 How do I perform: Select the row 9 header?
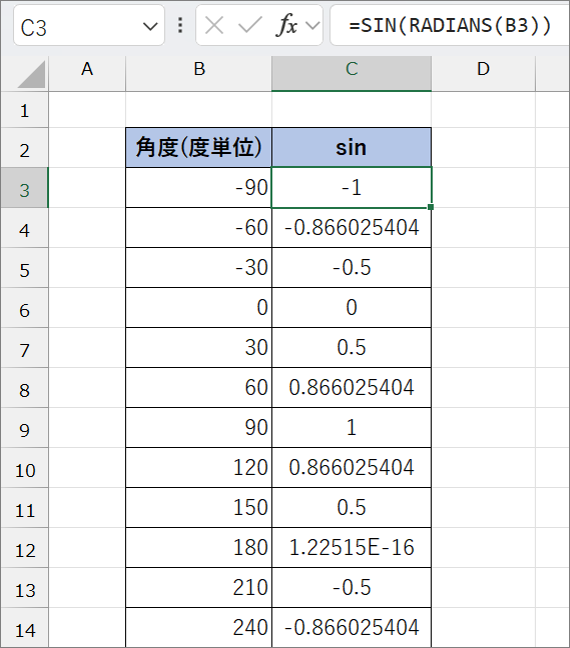(24, 428)
